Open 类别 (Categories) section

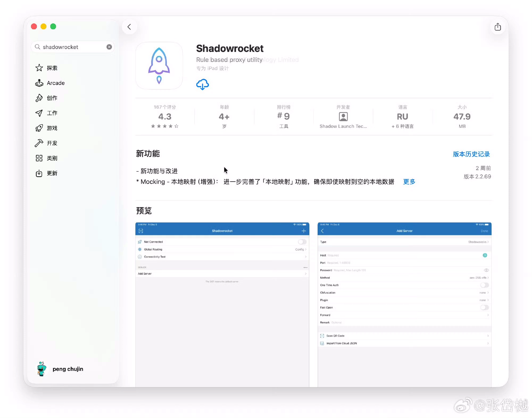(x=73, y=158)
